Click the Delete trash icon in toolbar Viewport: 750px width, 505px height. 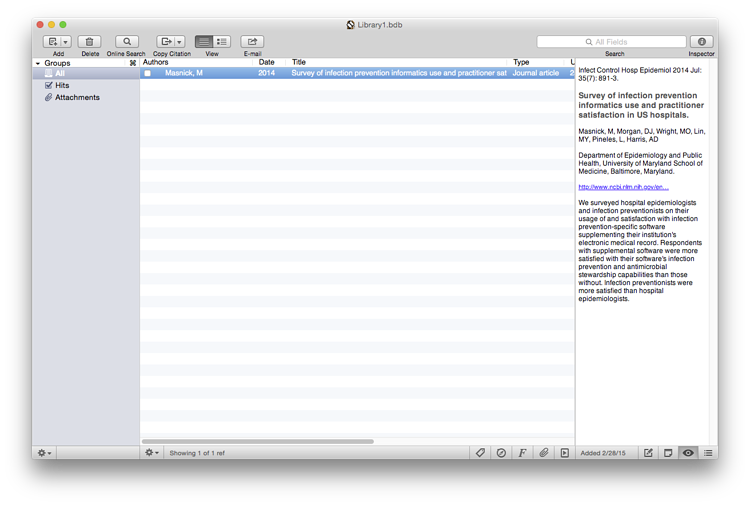point(89,42)
